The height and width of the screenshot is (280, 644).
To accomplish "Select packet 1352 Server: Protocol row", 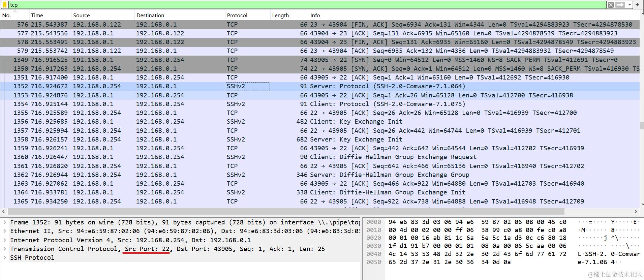I will click(320, 86).
